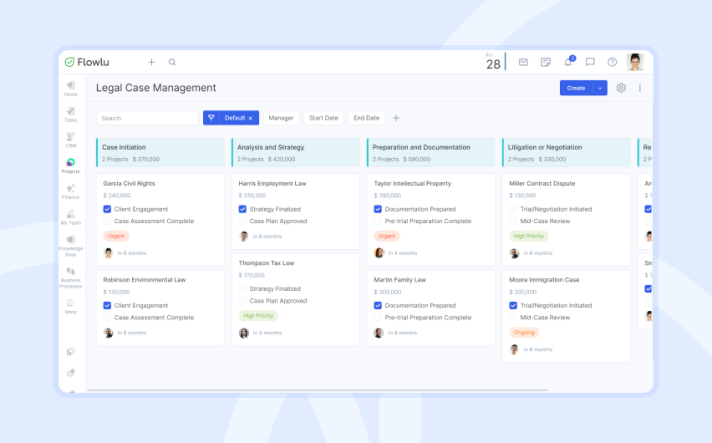Open the Start Date filter
The height and width of the screenshot is (443, 712).
click(324, 118)
